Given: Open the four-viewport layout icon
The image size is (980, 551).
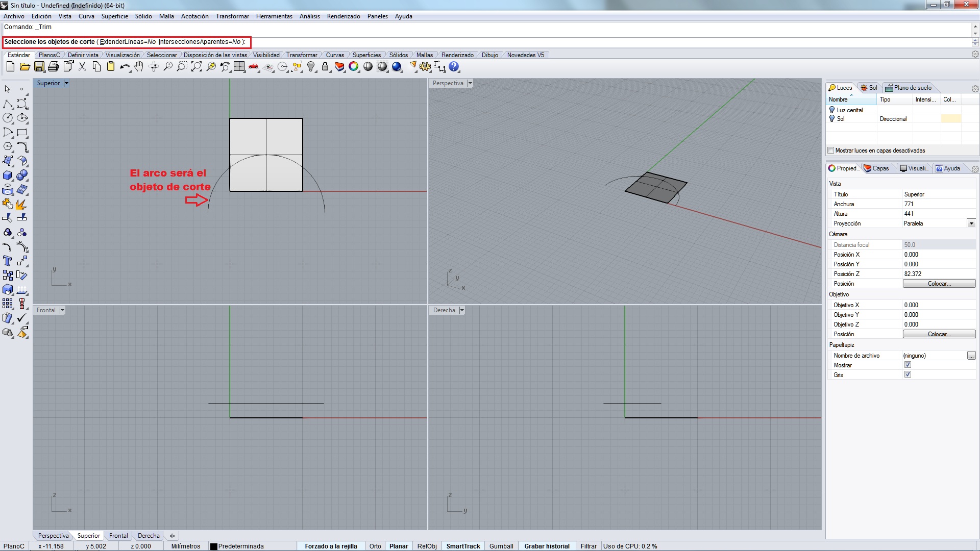Looking at the screenshot, I should (239, 67).
